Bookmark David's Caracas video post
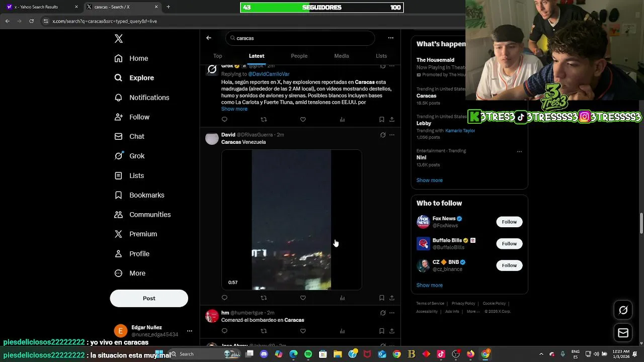This screenshot has width=644, height=362. (382, 298)
